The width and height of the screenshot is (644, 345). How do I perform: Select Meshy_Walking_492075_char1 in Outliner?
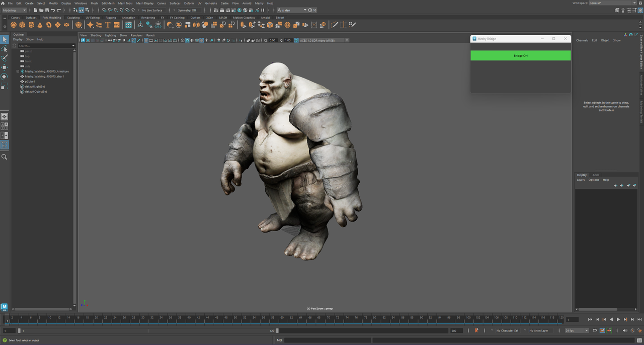44,77
